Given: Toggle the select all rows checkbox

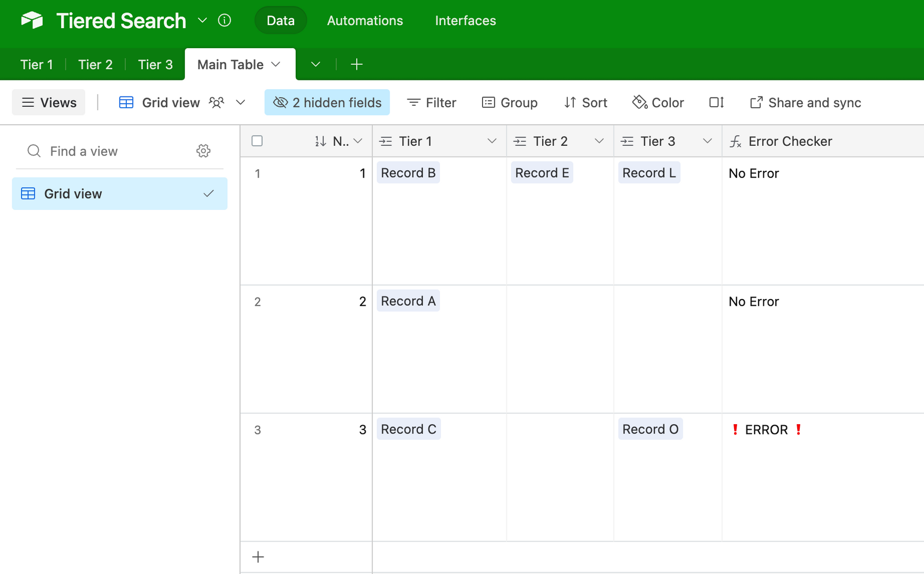Looking at the screenshot, I should click(x=257, y=141).
